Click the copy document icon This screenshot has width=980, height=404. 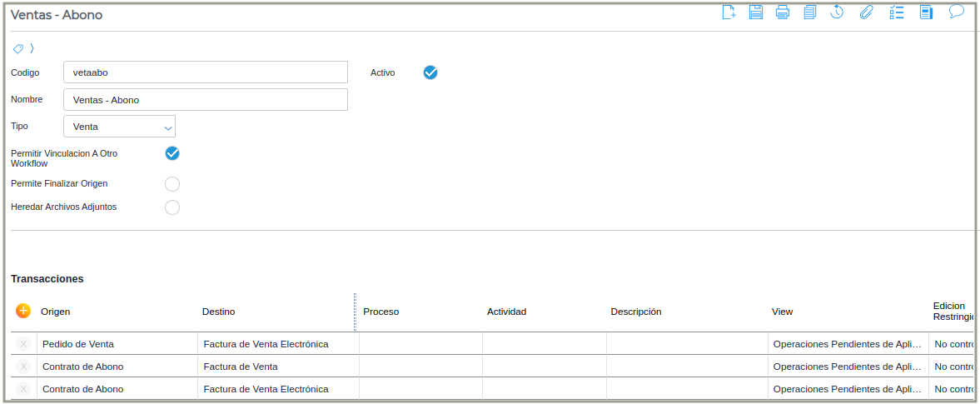point(810,12)
